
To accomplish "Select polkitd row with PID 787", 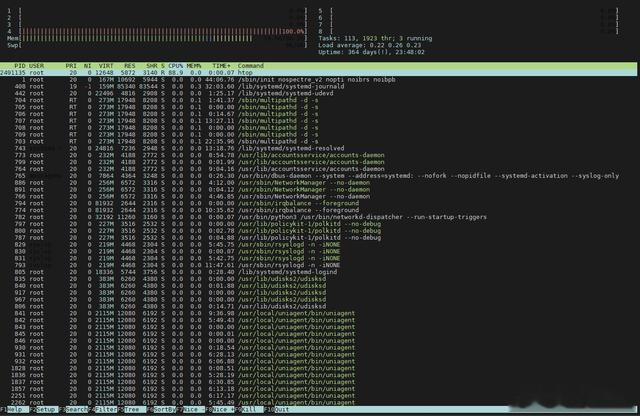I will click(x=318, y=238).
